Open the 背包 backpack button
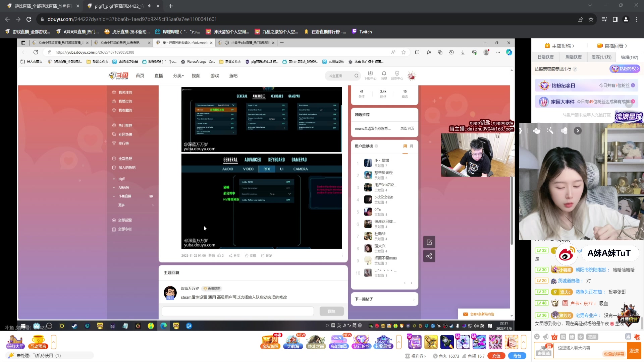The image size is (644, 362). (x=517, y=356)
